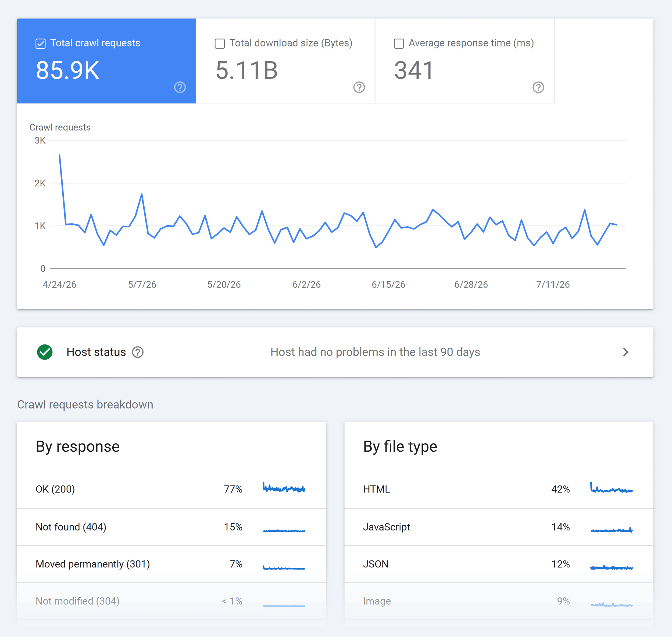Screen dimensions: 672x637
Task: Click the green Host status checkmark icon
Action: pos(45,352)
